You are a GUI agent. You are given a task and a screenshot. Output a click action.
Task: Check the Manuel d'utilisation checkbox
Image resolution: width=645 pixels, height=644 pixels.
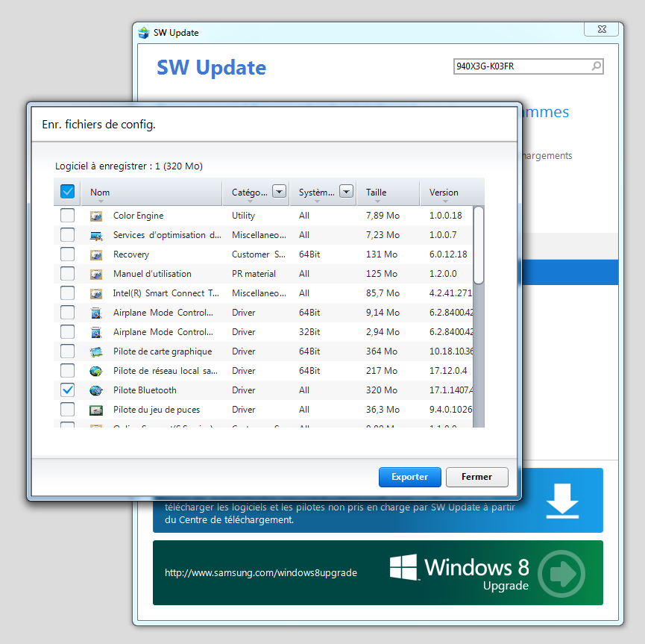click(x=67, y=273)
